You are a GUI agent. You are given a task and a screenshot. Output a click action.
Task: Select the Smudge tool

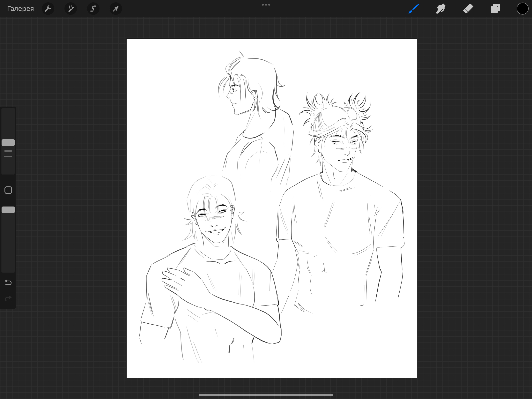tap(441, 9)
